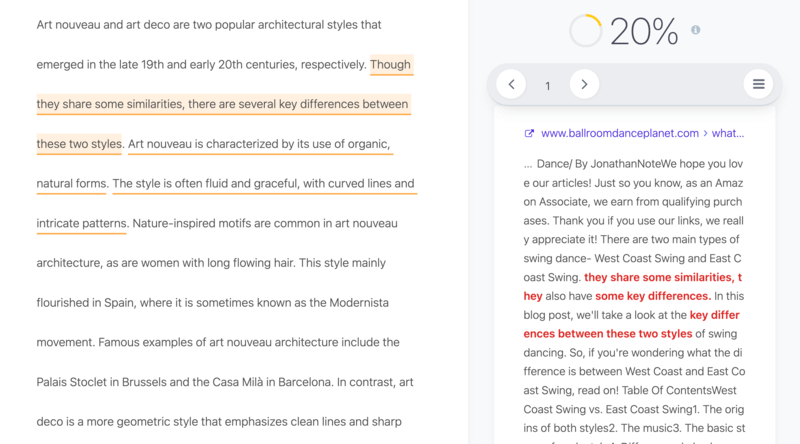
Task: Click underlined text 'intricate patterns.'
Action: [x=81, y=224]
